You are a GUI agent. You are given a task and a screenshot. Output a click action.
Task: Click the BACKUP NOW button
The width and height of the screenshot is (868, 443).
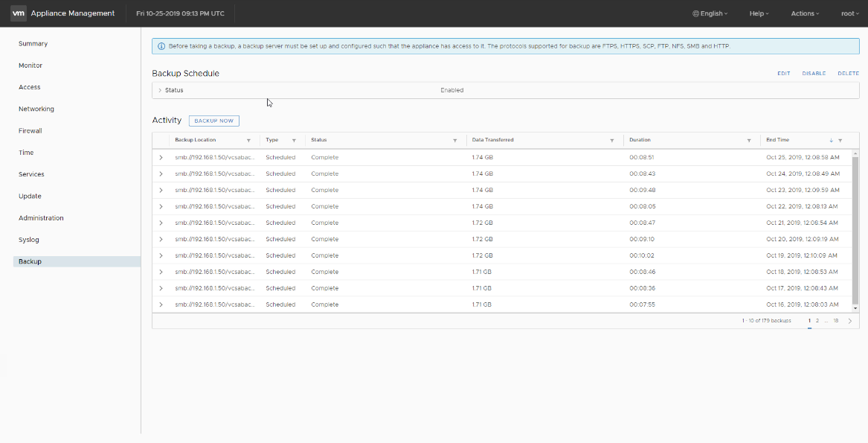pyautogui.click(x=213, y=121)
